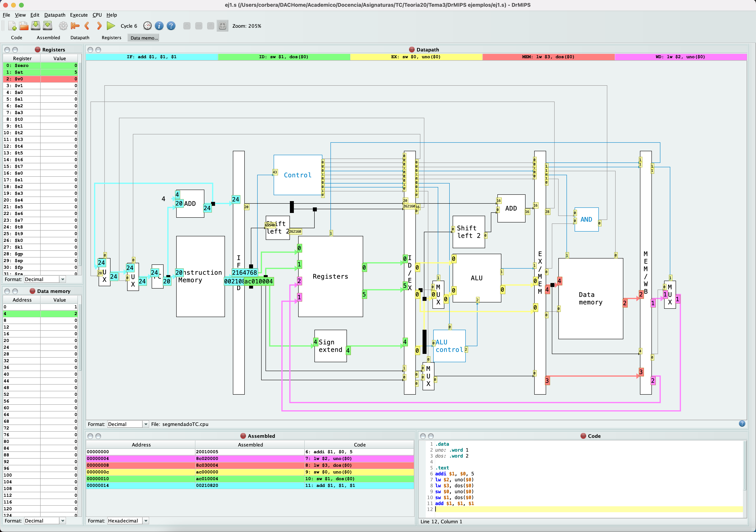Restart execution with the orange rewind arrow
This screenshot has height=532, width=756.
pos(75,26)
